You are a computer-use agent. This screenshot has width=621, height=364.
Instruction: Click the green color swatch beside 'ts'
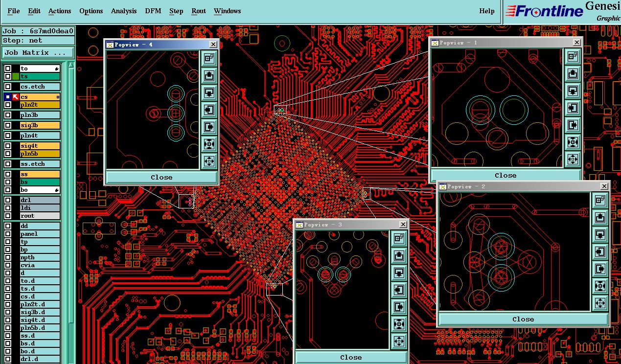[x=16, y=76]
